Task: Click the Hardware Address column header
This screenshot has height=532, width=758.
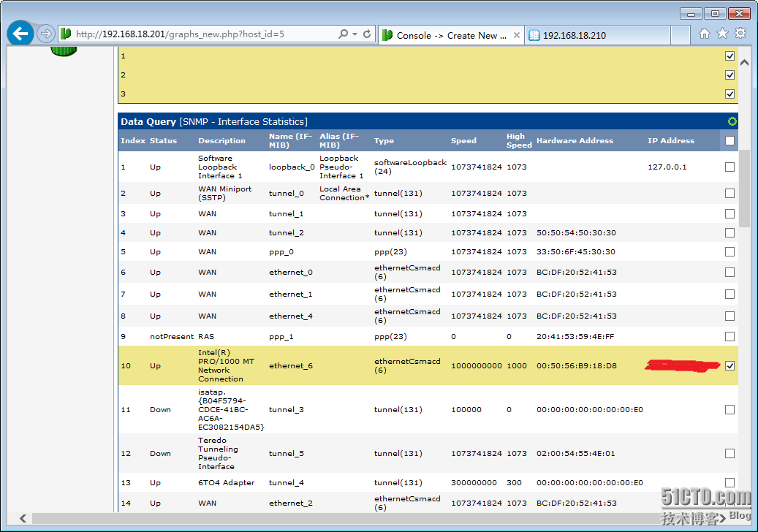Action: (575, 140)
